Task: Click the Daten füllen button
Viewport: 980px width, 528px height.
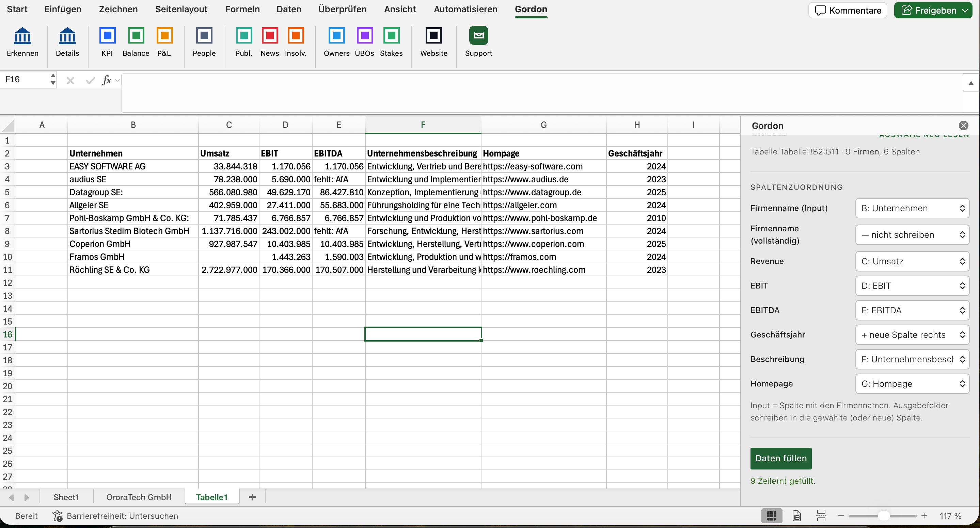Action: point(781,459)
